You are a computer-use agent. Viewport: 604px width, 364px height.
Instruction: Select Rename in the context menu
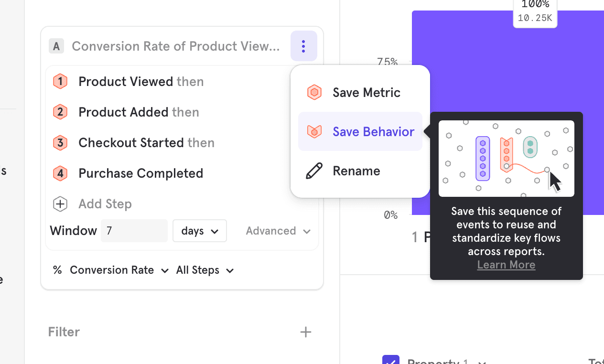pyautogui.click(x=356, y=171)
